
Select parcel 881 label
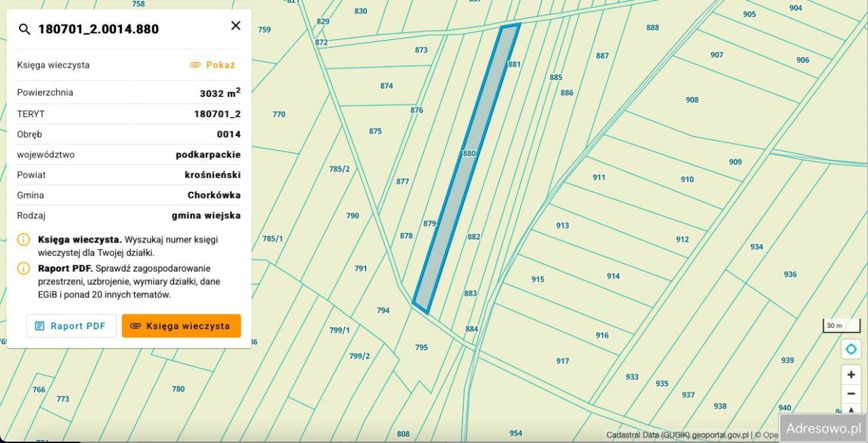pyautogui.click(x=514, y=64)
